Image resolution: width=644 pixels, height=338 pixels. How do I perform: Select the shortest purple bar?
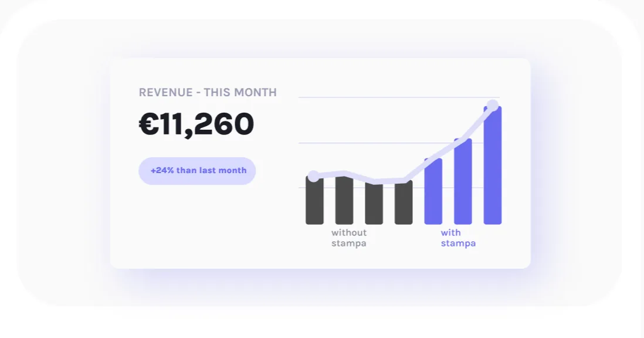[433, 191]
